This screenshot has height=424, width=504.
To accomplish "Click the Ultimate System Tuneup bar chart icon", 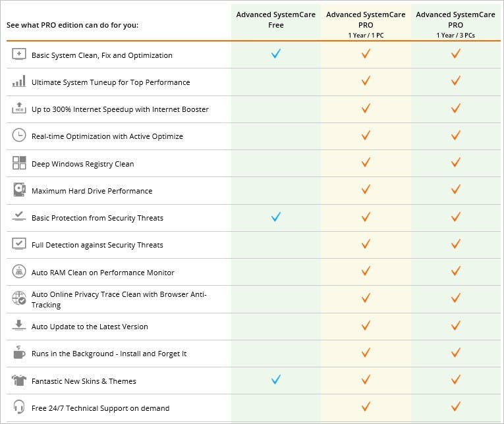I will pyautogui.click(x=19, y=82).
